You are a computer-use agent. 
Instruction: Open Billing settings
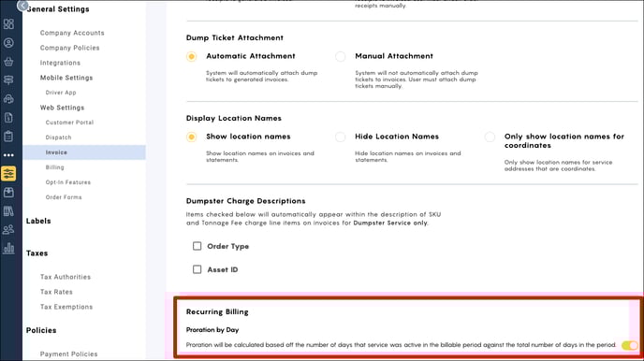[x=54, y=167]
